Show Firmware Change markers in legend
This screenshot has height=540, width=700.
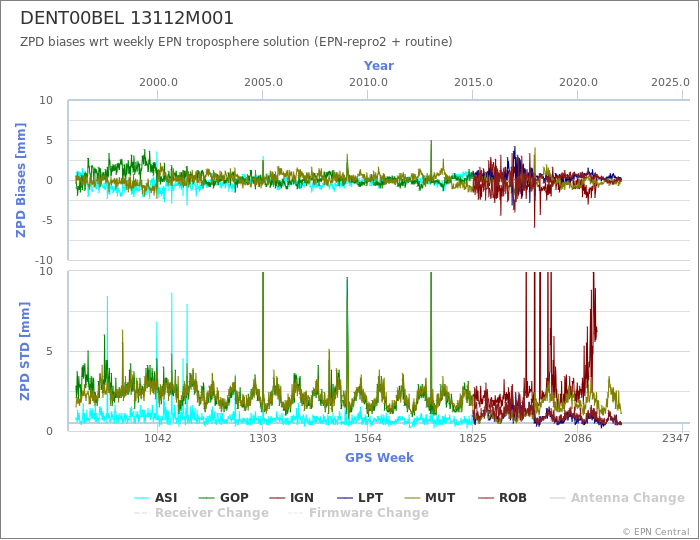click(358, 513)
